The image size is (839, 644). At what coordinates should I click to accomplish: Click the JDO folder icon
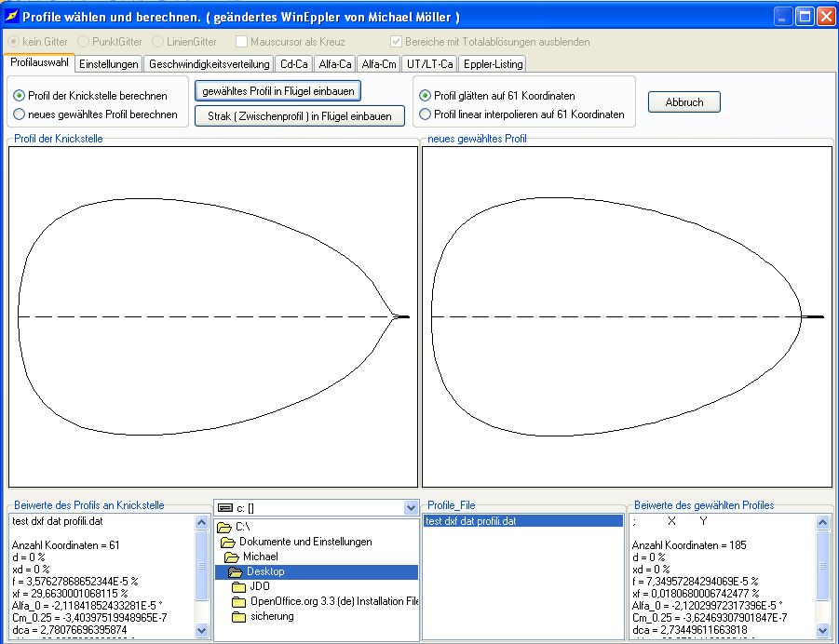coord(239,586)
